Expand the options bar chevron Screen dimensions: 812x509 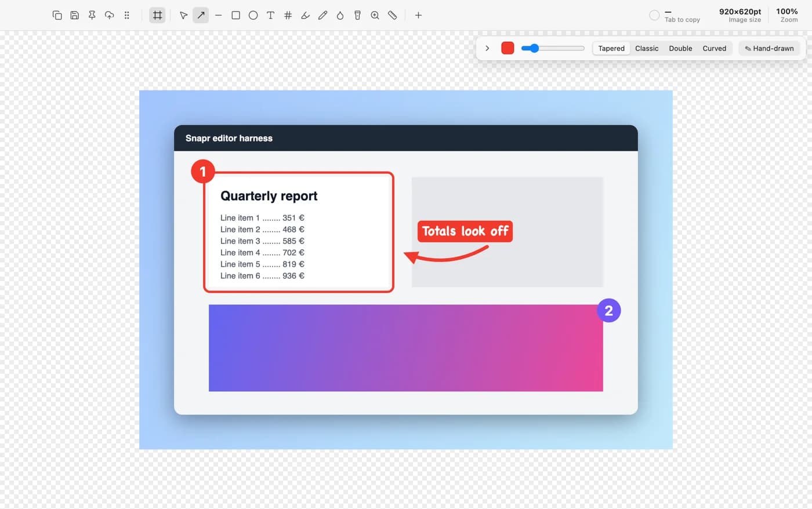(x=487, y=48)
